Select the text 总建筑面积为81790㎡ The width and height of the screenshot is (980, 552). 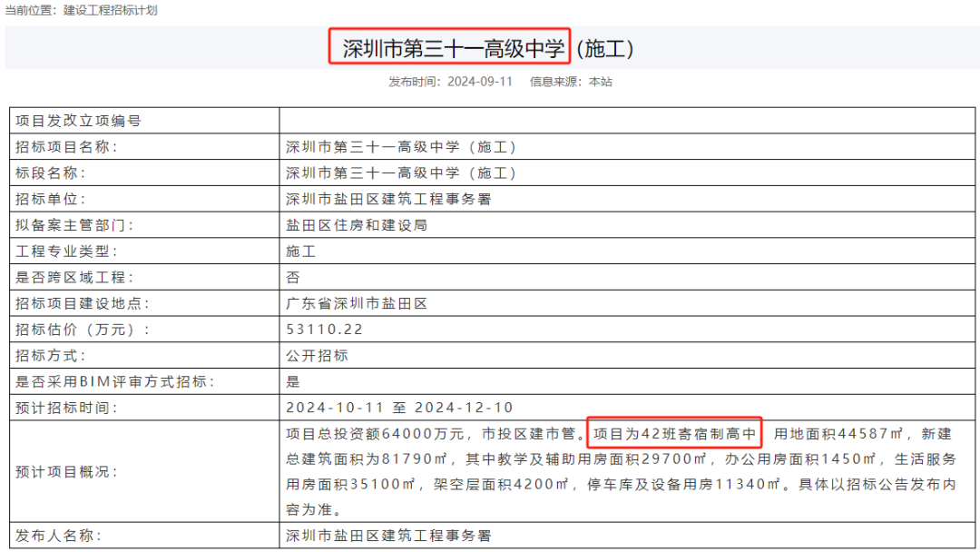tap(367, 458)
